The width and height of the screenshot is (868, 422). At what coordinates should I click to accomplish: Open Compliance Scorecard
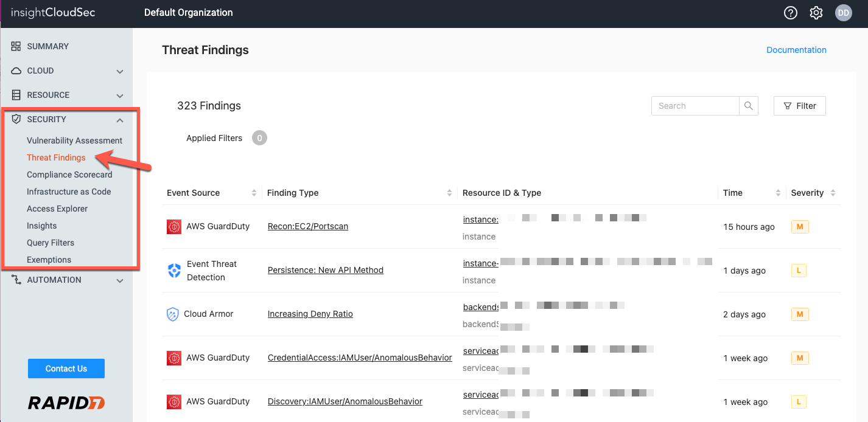click(x=69, y=175)
